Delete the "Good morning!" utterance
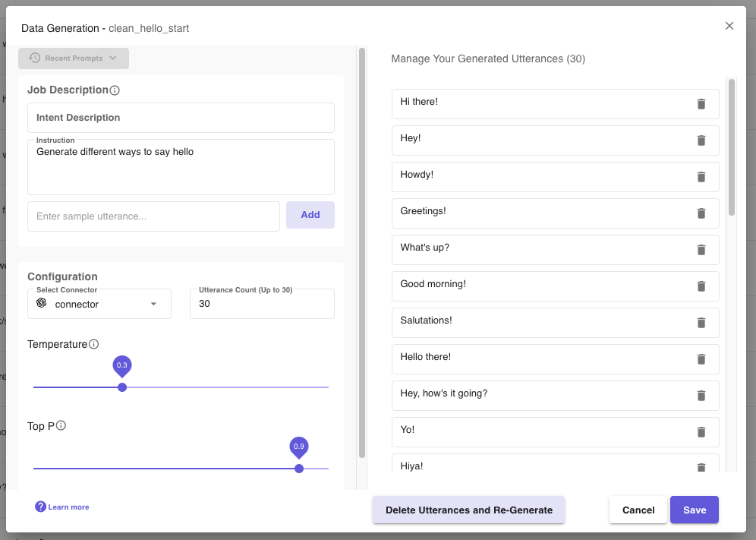Viewport: 756px width, 540px height. [x=701, y=286]
